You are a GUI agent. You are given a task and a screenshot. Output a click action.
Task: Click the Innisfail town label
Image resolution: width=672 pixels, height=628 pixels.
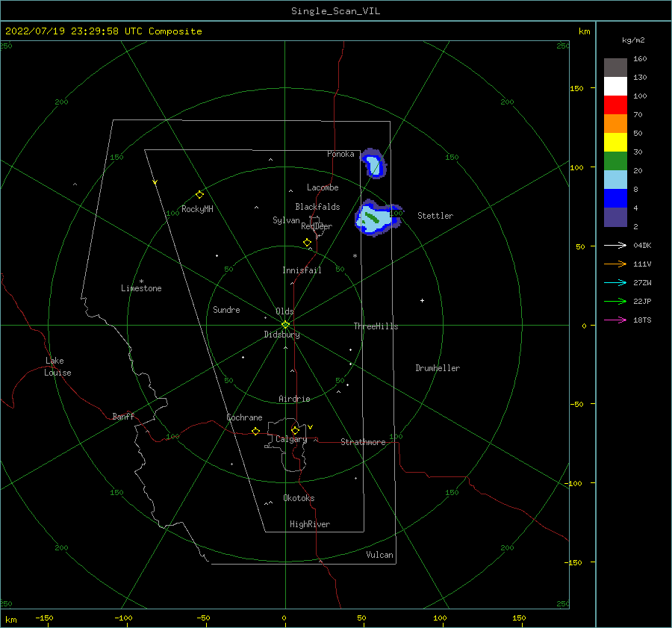(x=302, y=270)
